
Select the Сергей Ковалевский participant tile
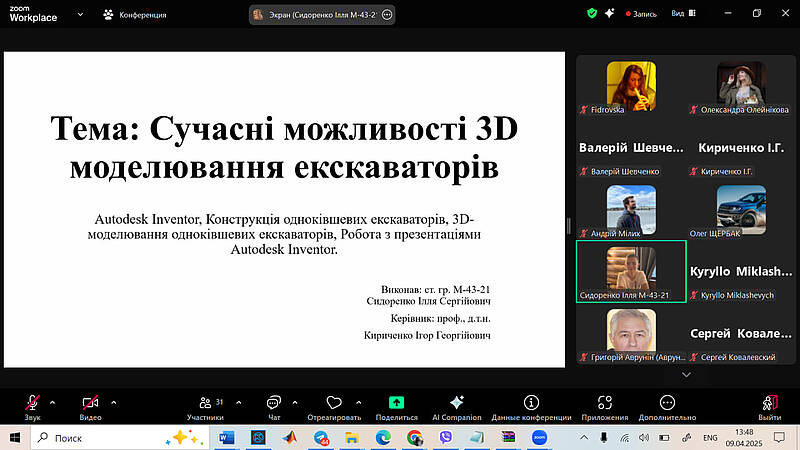[x=741, y=334]
